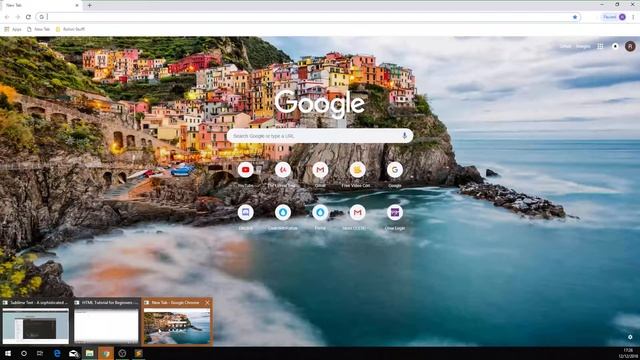The image size is (640, 360).
Task: Open the Apps bookmarks shortcut
Action: click(x=13, y=29)
